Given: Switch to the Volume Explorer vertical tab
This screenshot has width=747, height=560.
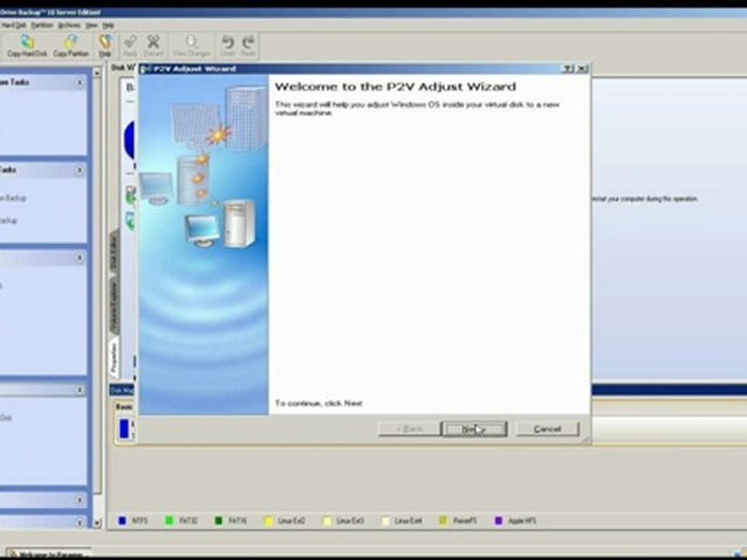Looking at the screenshot, I should (114, 306).
